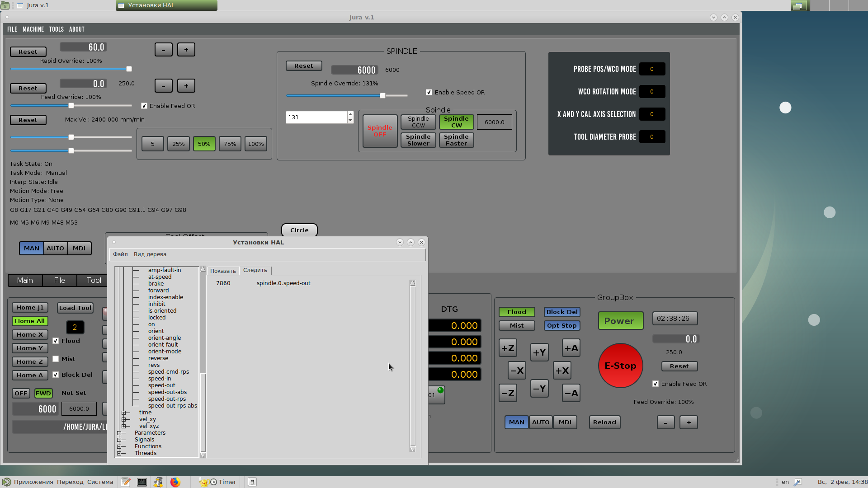
Task: Click Spindle CW button
Action: click(x=456, y=122)
